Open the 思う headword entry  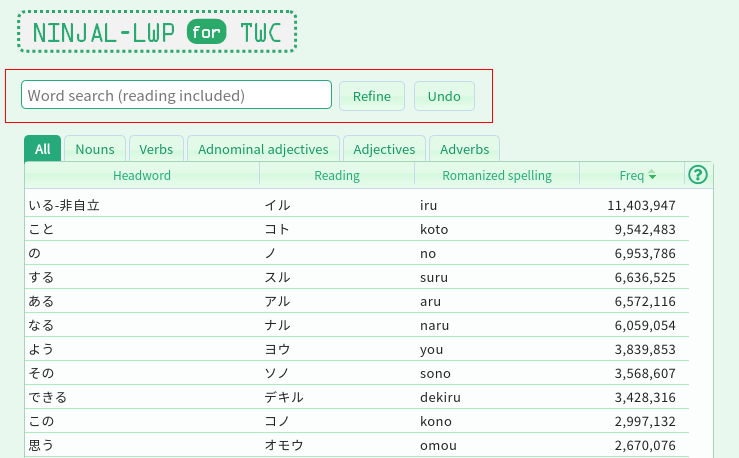43,445
